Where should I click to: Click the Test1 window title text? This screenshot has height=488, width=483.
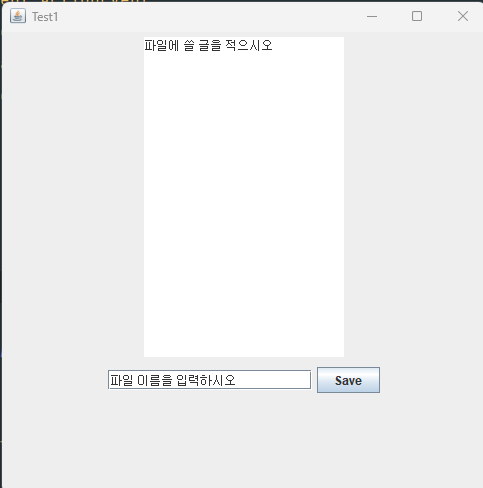click(x=45, y=17)
